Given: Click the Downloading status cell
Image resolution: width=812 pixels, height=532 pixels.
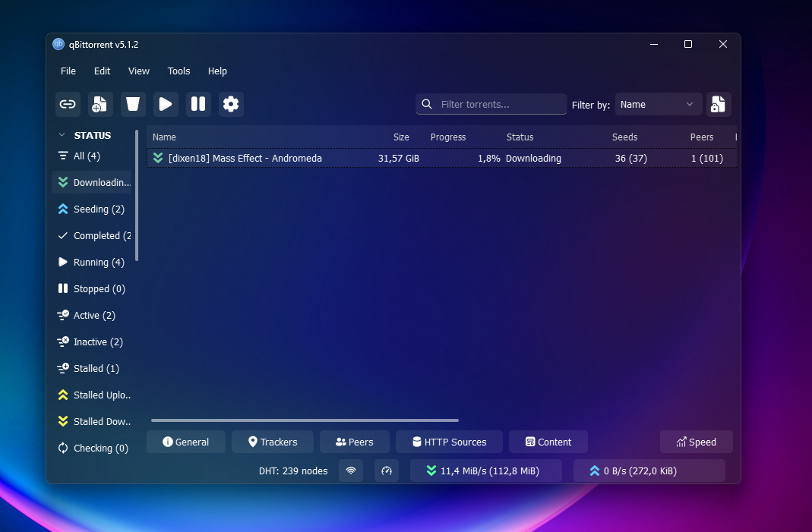Looking at the screenshot, I should point(533,159).
